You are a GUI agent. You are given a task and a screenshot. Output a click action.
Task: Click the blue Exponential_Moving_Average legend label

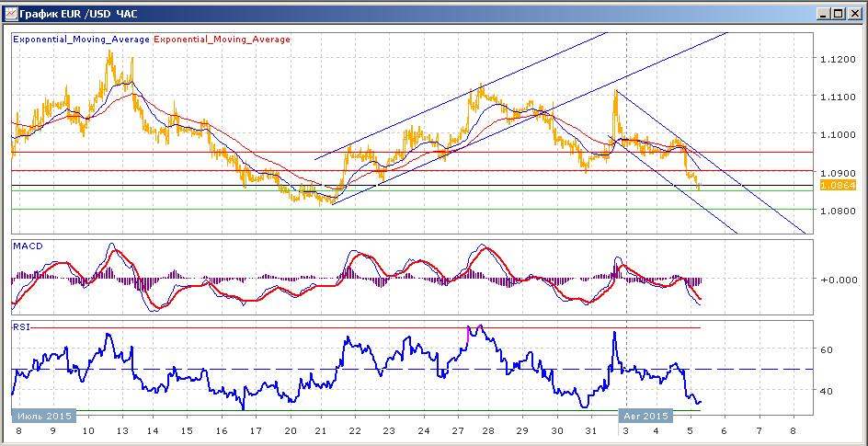81,40
